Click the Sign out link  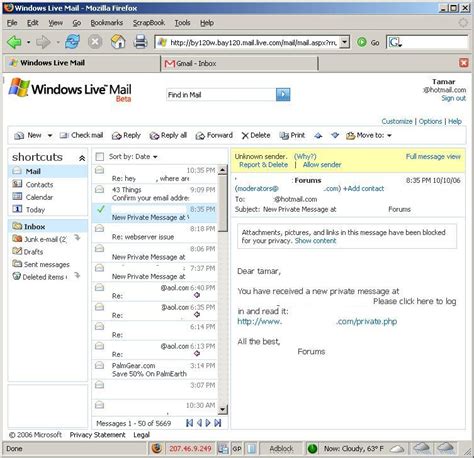pos(453,98)
